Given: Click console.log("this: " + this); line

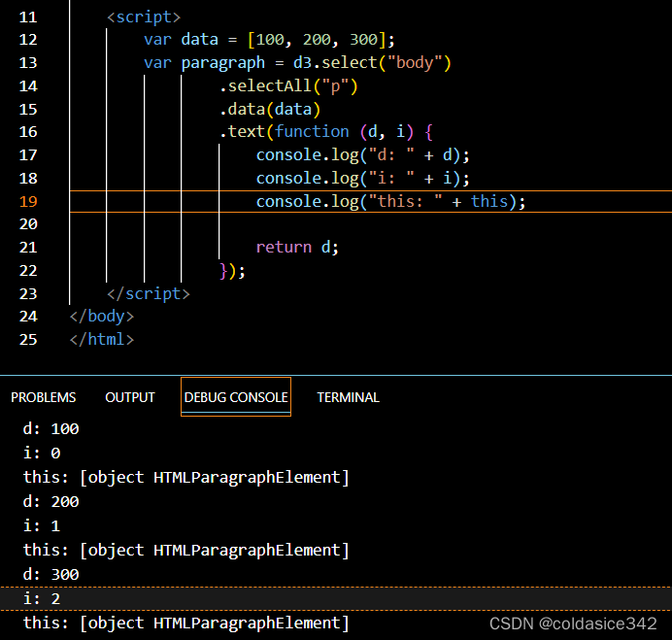Looking at the screenshot, I should (x=390, y=201).
